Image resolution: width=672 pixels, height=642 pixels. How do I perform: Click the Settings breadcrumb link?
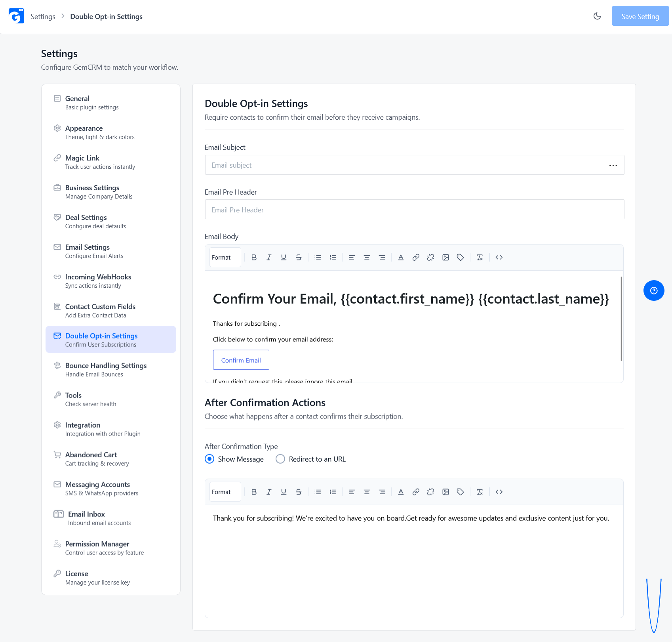(x=43, y=17)
